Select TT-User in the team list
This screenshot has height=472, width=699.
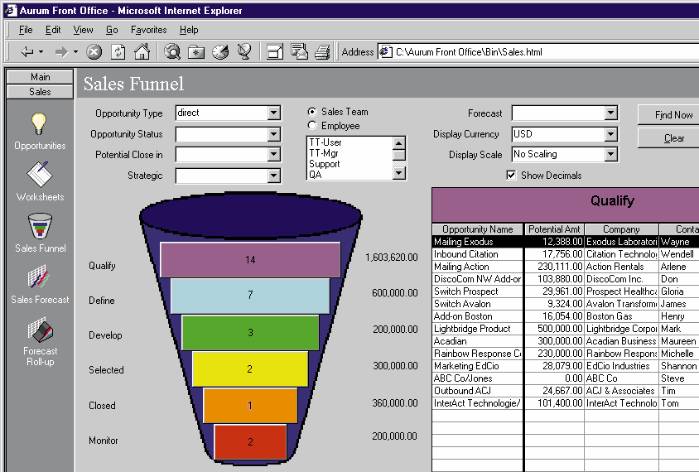tap(325, 142)
